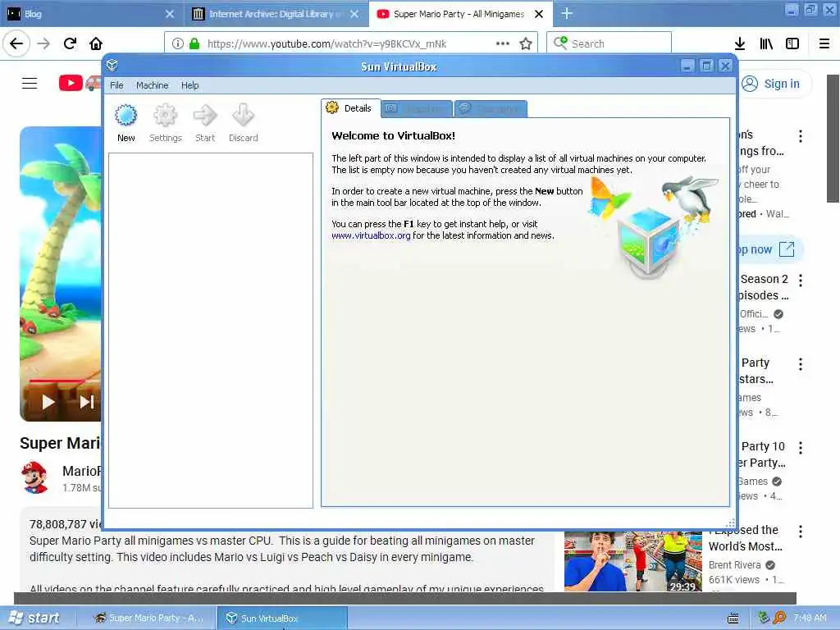The image size is (840, 630).
Task: Click the Firefox forward arrow
Action: tap(44, 43)
